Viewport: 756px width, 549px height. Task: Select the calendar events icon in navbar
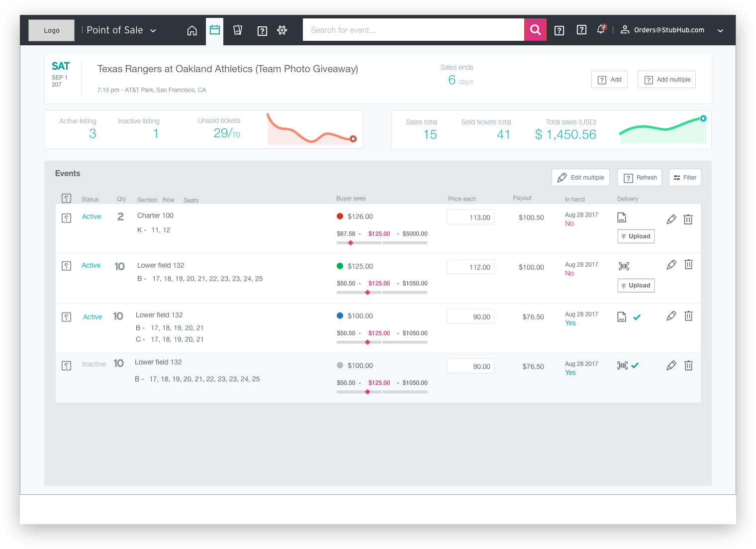[215, 30]
